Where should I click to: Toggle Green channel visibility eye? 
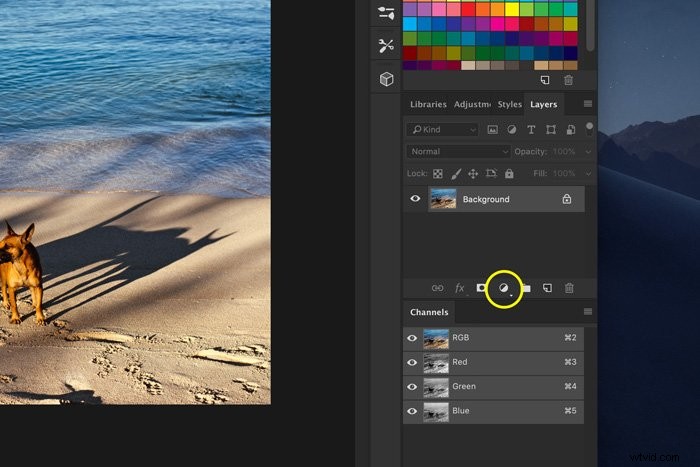tap(412, 387)
